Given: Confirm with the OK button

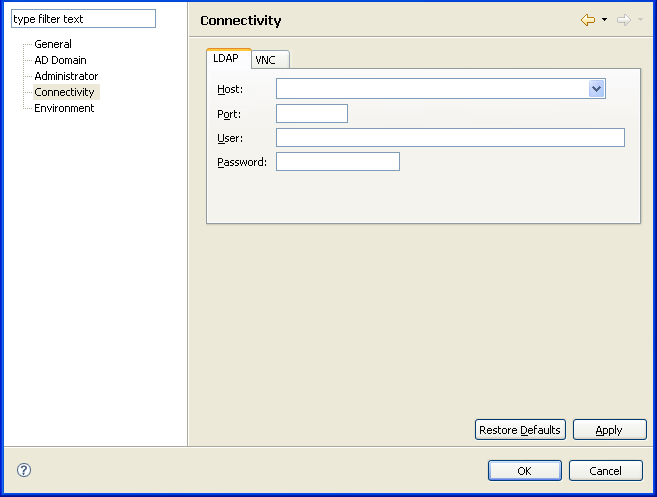Looking at the screenshot, I should (x=525, y=471).
